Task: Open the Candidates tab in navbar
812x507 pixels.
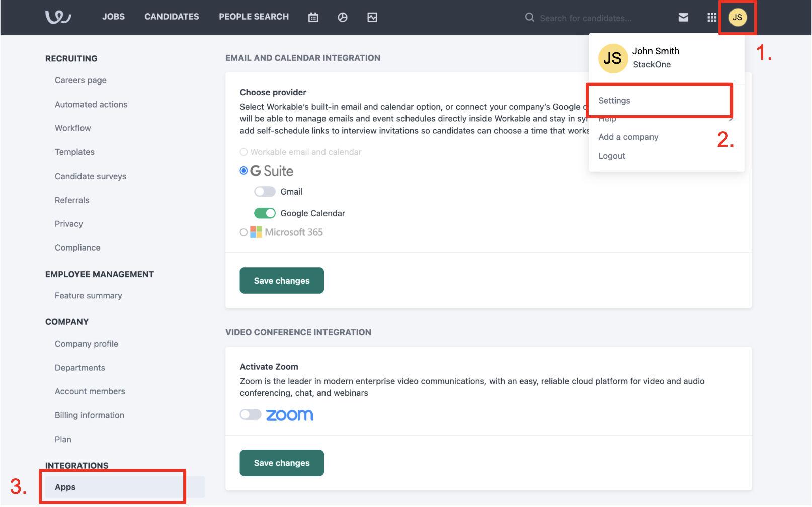Action: click(x=172, y=17)
